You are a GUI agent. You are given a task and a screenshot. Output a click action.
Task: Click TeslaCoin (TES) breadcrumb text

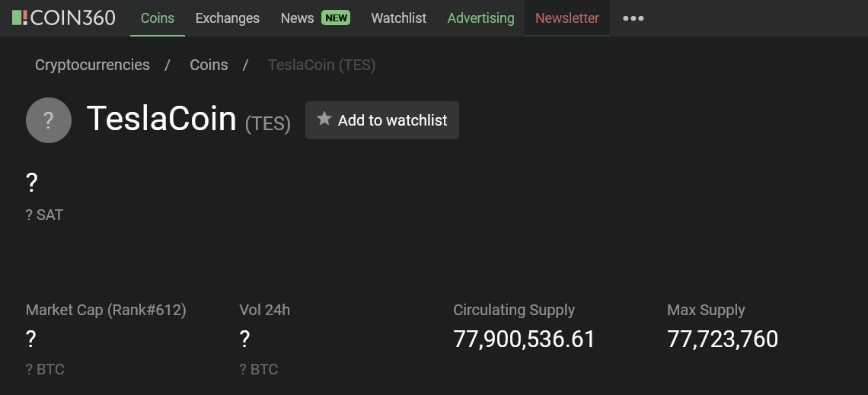tap(321, 65)
